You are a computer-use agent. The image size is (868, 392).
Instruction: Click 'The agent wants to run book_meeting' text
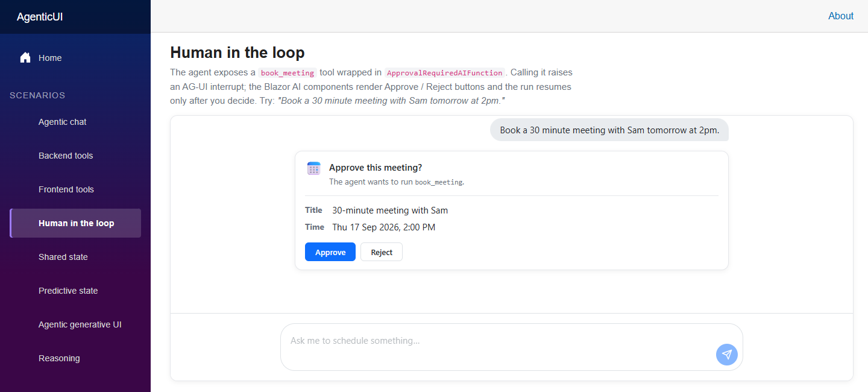397,182
